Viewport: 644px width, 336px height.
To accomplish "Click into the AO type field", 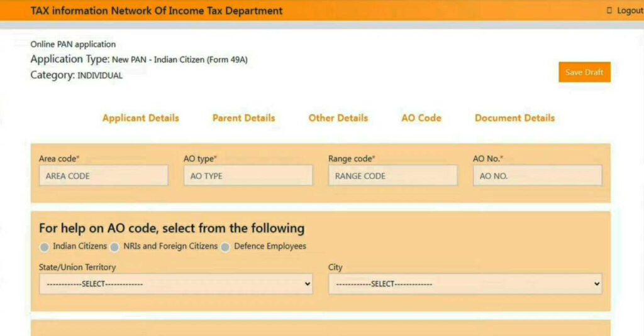I will point(248,176).
